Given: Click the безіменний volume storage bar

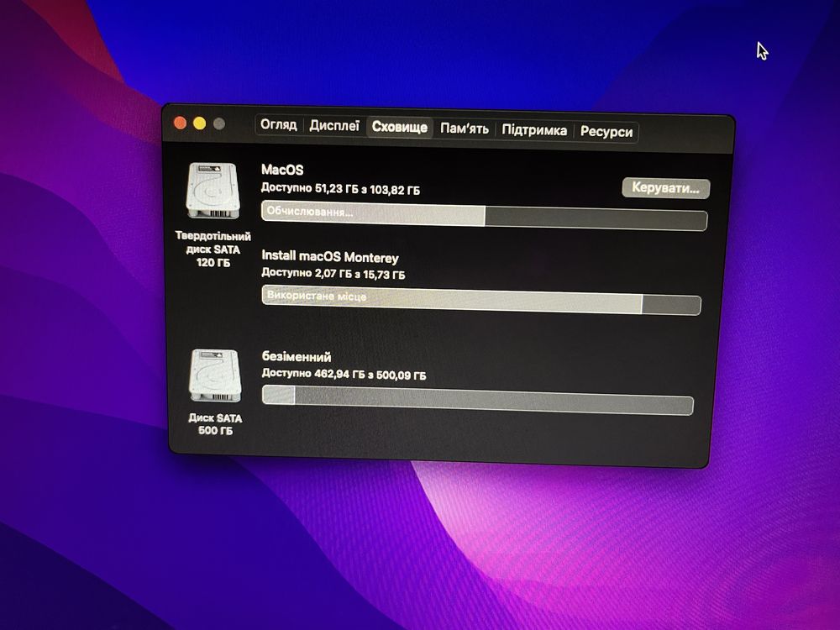Looking at the screenshot, I should 478,400.
